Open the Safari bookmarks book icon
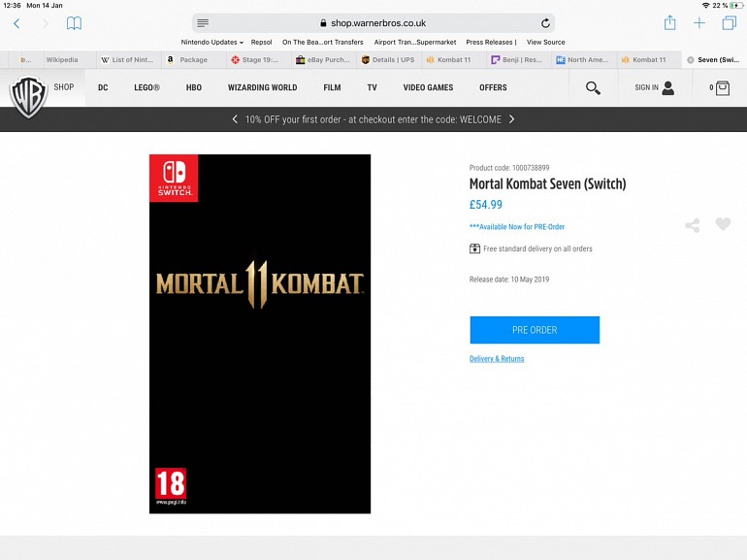The width and height of the screenshot is (747, 560). pyautogui.click(x=74, y=23)
